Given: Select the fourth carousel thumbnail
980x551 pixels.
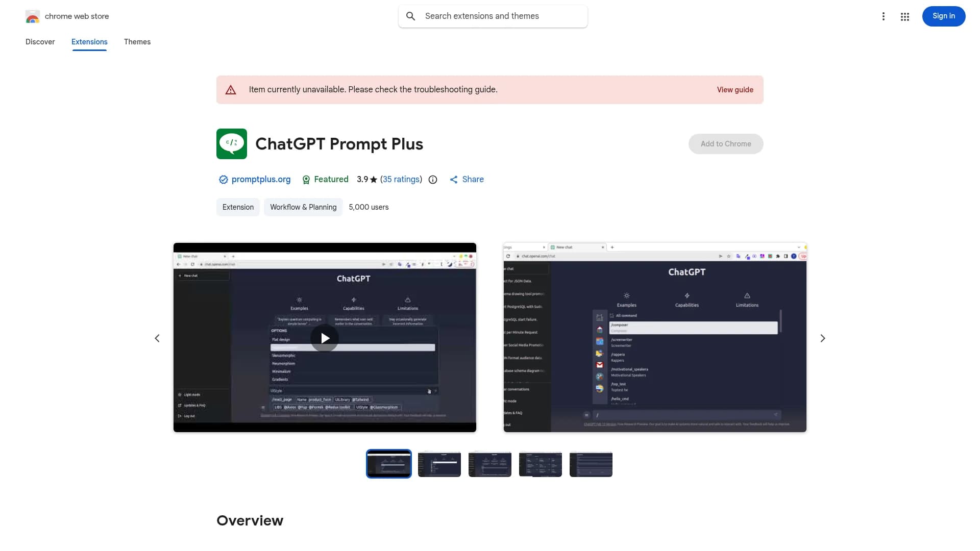Looking at the screenshot, I should (541, 464).
